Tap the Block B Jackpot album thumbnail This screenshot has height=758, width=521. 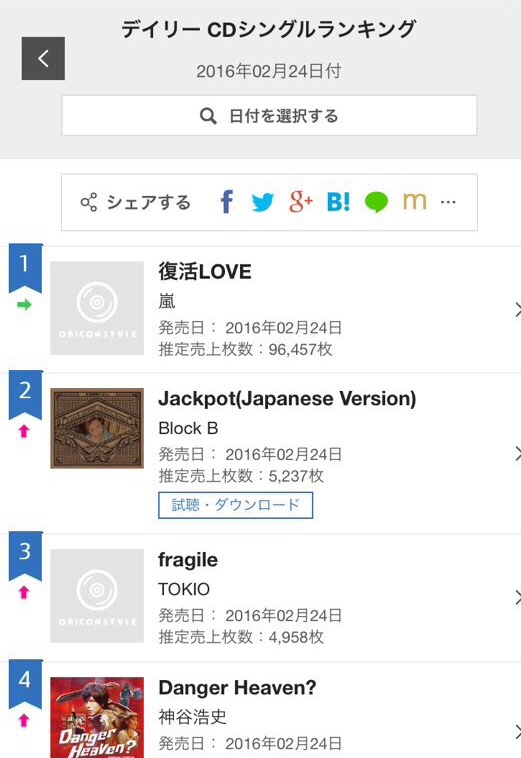[97, 428]
